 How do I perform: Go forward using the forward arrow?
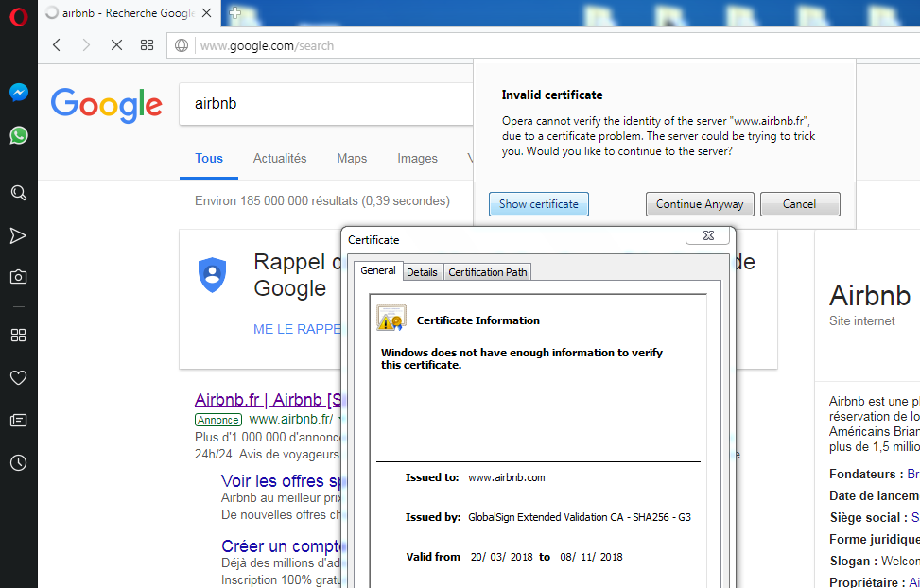pos(86,45)
